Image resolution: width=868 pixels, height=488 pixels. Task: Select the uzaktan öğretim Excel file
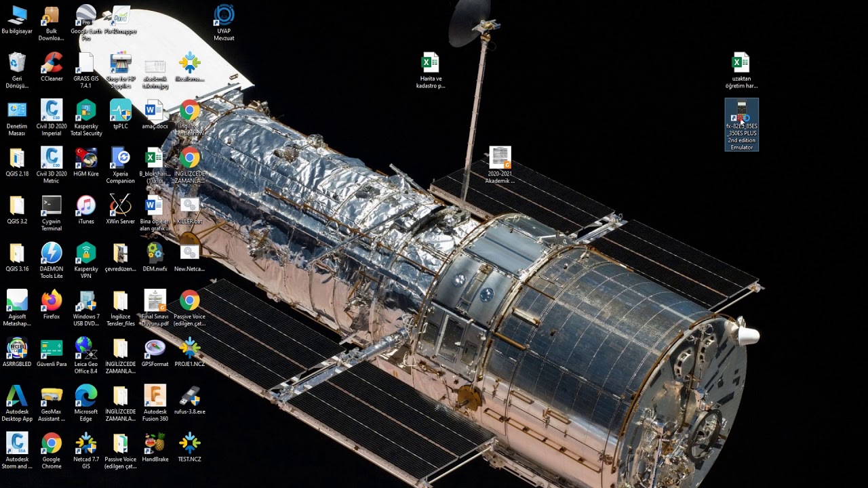[x=741, y=70]
